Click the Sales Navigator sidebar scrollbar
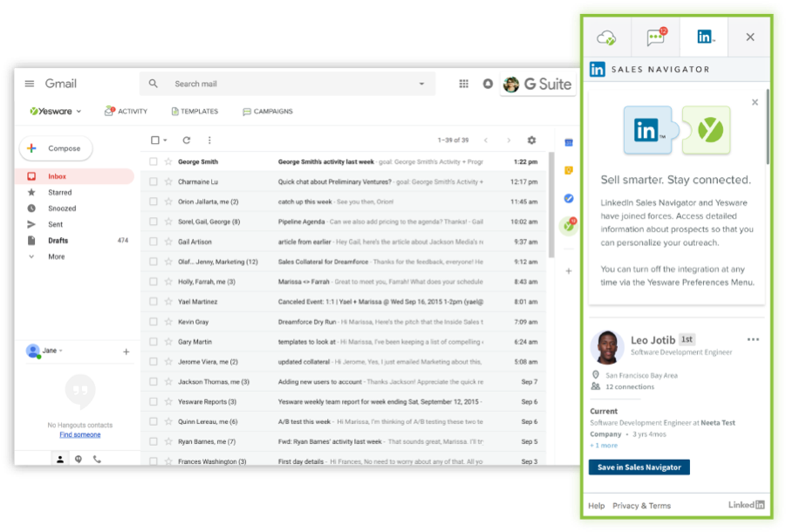 pyautogui.click(x=768, y=126)
